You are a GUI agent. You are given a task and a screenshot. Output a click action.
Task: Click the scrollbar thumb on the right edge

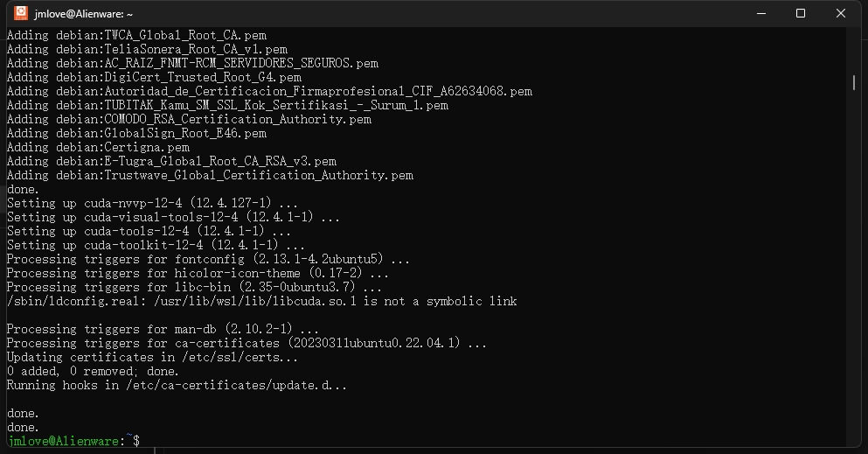click(854, 83)
